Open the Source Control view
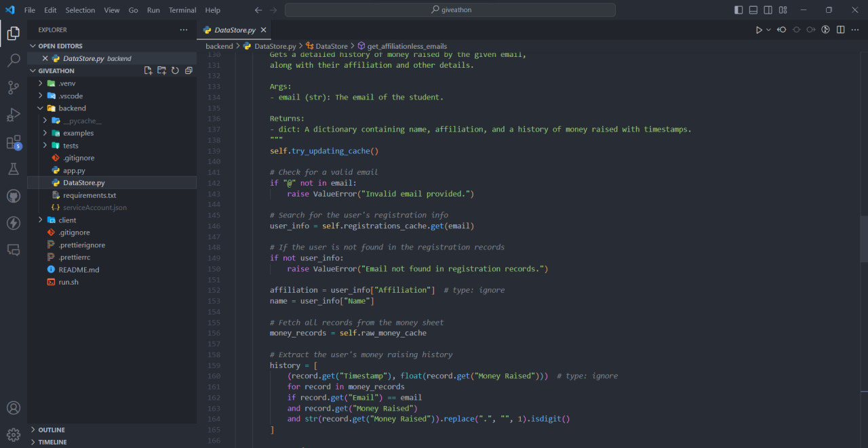 (x=14, y=87)
